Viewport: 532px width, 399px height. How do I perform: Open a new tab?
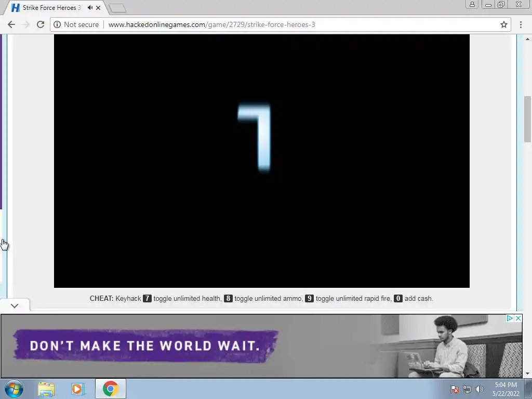coord(117,8)
